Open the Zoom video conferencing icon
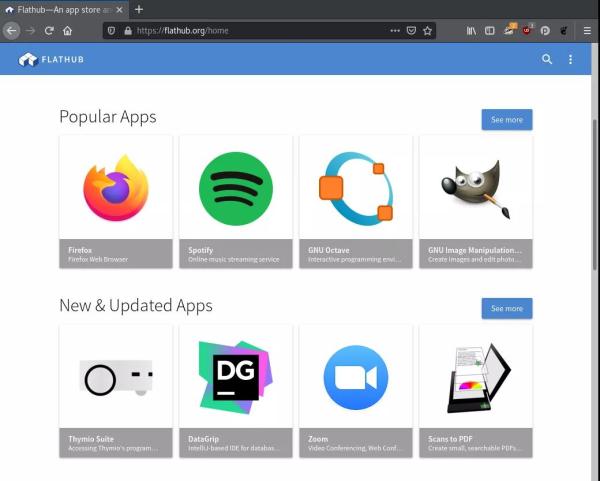The height and width of the screenshot is (481, 600). (x=355, y=377)
